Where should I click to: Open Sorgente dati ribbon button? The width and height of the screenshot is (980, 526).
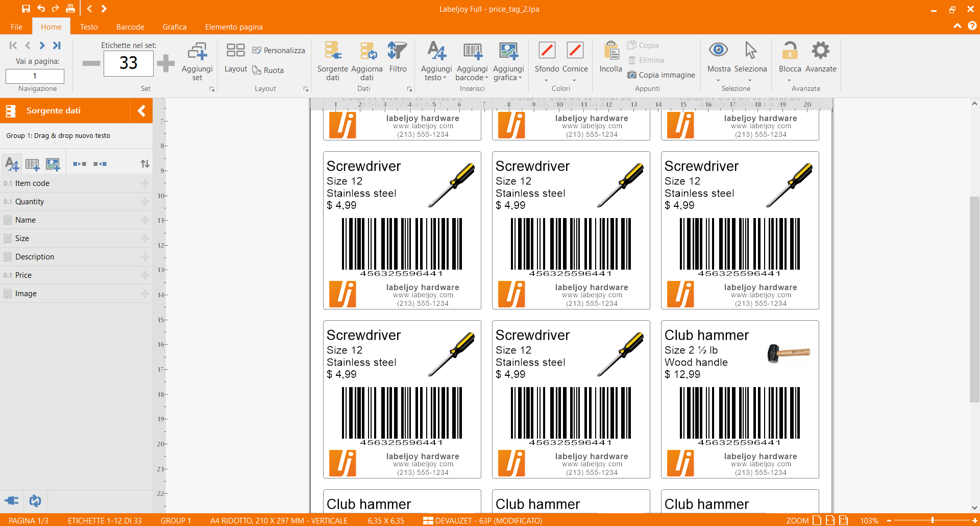click(333, 61)
